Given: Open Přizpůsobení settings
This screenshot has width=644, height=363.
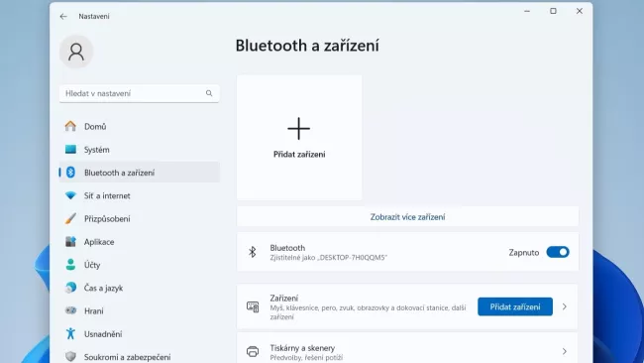Looking at the screenshot, I should 140,219.
